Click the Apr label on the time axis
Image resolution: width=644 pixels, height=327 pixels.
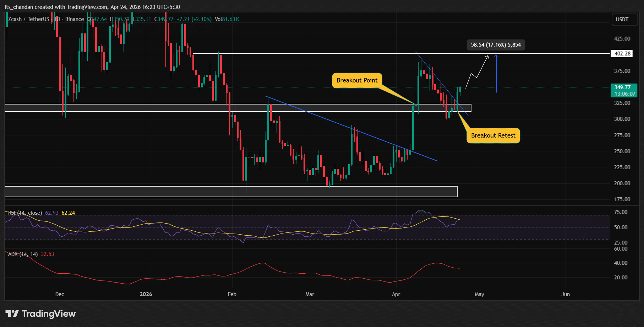[x=396, y=294]
